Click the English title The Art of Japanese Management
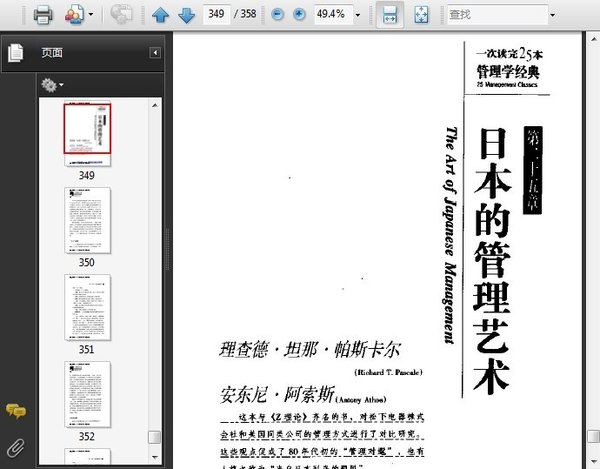 [451, 235]
